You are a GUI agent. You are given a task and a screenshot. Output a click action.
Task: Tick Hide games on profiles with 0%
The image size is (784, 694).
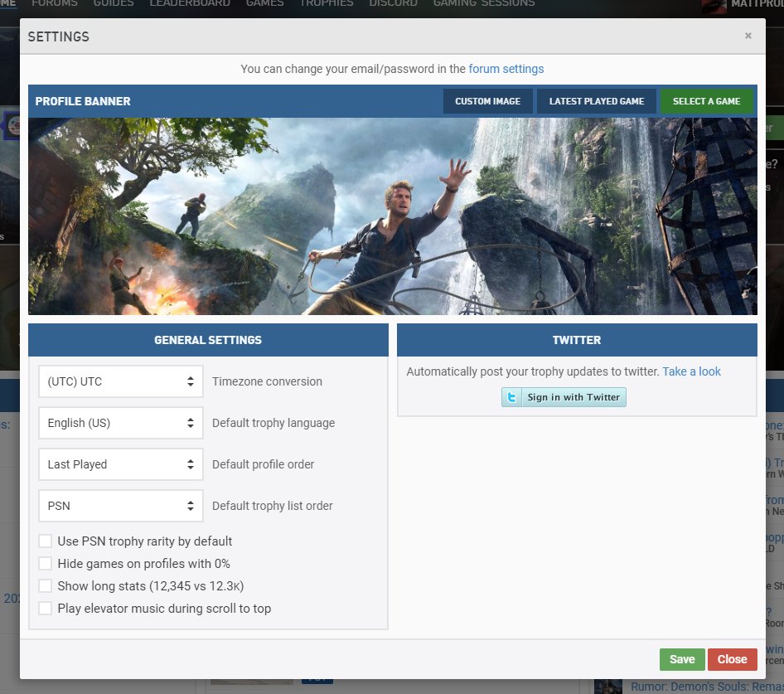tap(45, 563)
